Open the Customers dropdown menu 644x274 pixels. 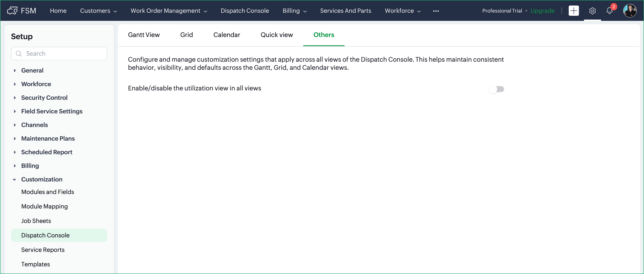click(x=98, y=11)
